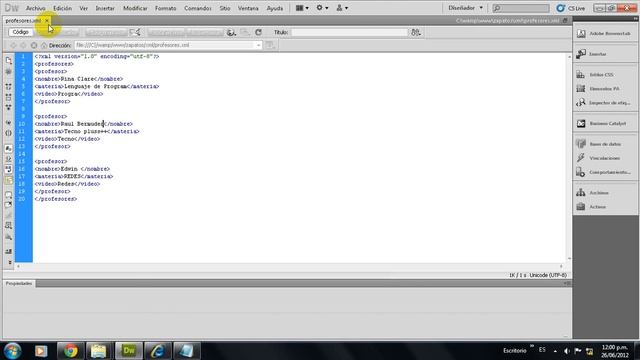Click the search field in application bar

pos(521,8)
